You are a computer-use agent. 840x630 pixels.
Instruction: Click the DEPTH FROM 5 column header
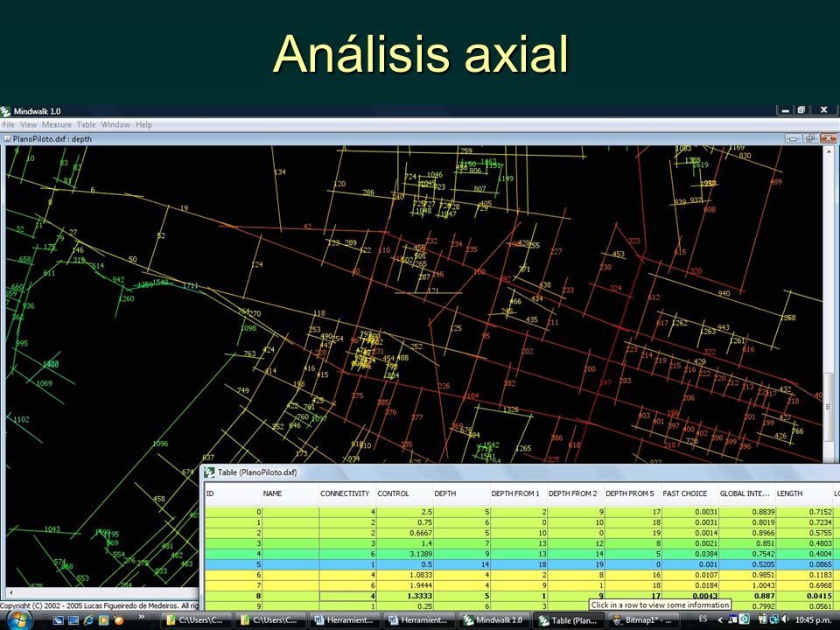click(x=633, y=493)
